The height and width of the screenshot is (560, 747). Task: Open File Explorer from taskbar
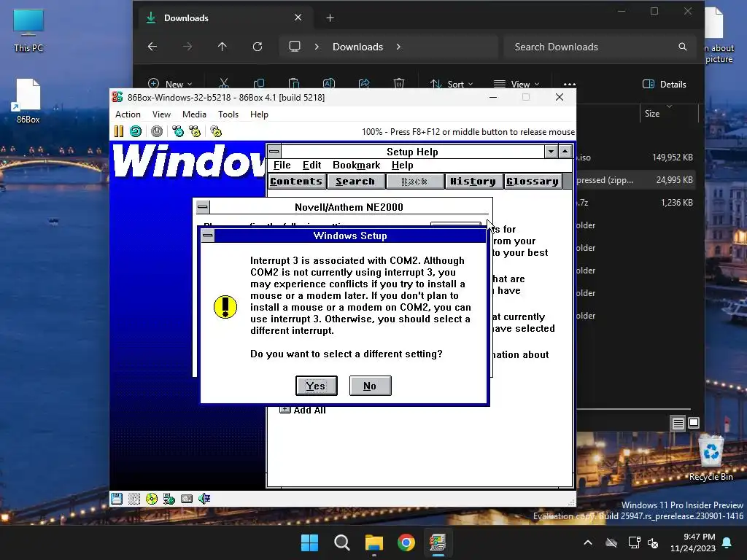pos(374,542)
